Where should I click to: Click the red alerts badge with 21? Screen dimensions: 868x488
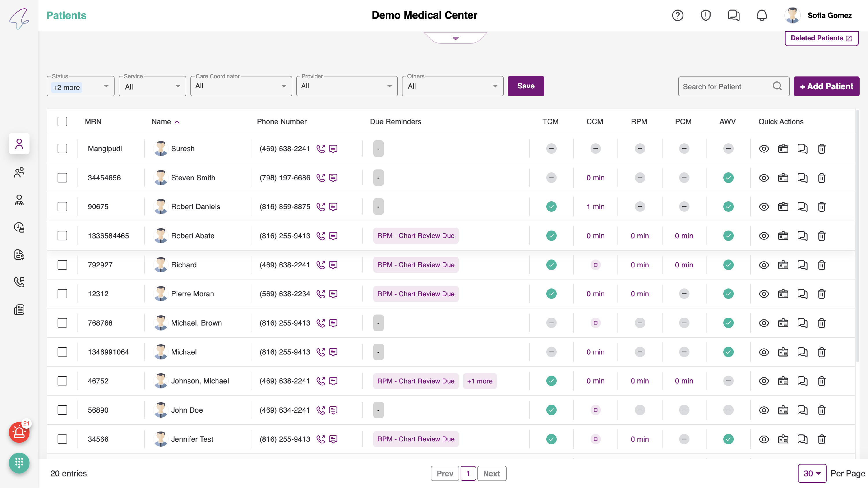[x=19, y=432]
